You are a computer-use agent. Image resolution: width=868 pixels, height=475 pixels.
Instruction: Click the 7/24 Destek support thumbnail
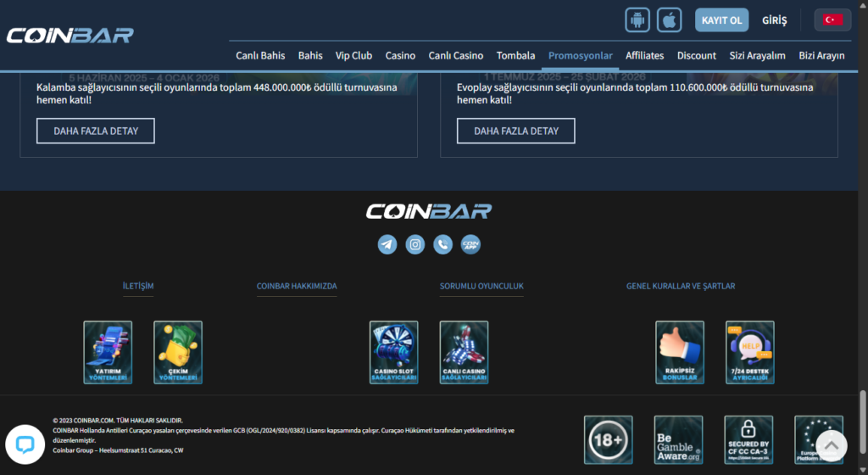[749, 352]
